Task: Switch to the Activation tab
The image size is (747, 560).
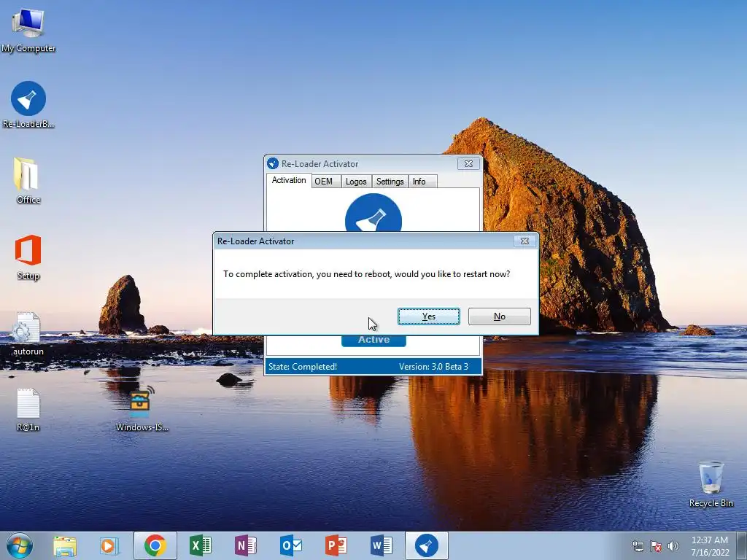Action: (x=289, y=181)
